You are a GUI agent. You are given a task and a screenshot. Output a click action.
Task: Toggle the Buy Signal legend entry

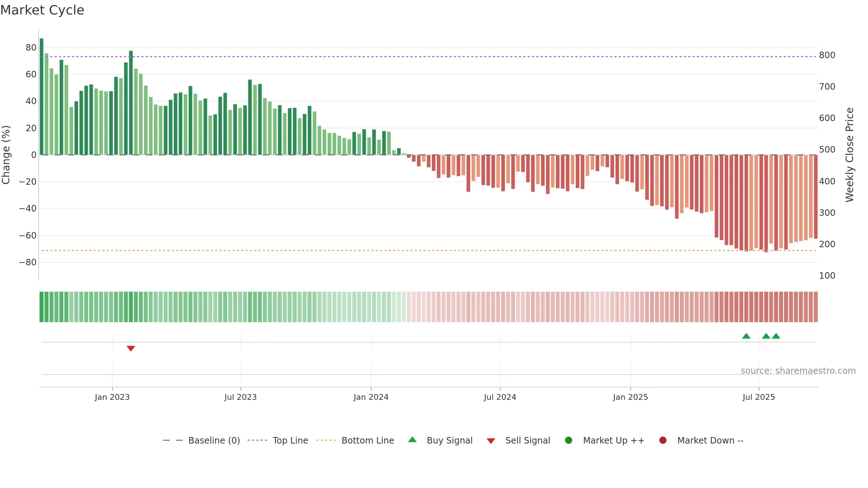click(x=440, y=440)
